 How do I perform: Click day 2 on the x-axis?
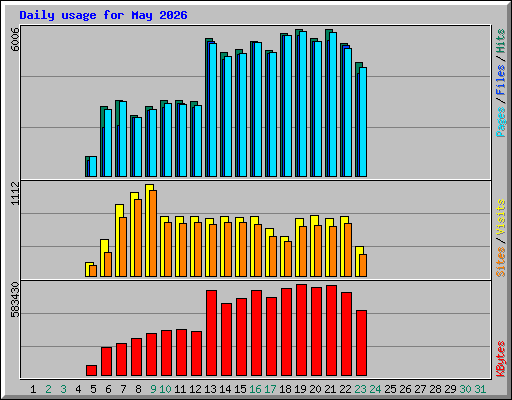click(x=48, y=389)
